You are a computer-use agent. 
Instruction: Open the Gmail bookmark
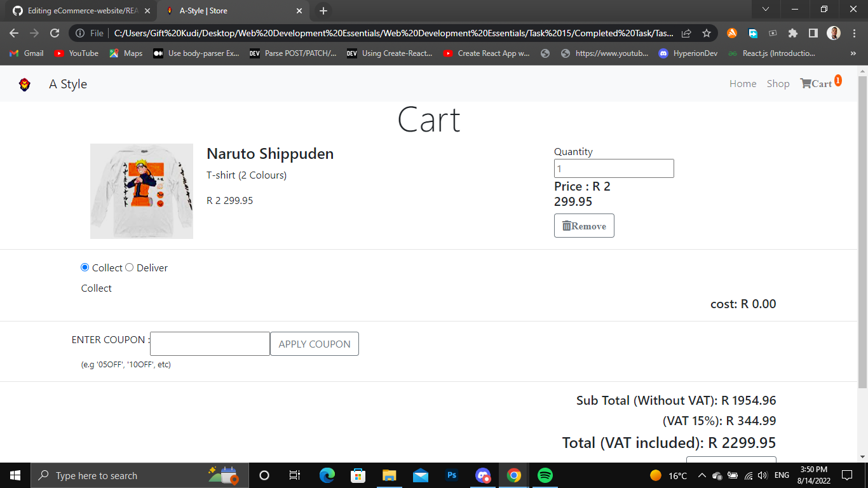pyautogui.click(x=27, y=53)
